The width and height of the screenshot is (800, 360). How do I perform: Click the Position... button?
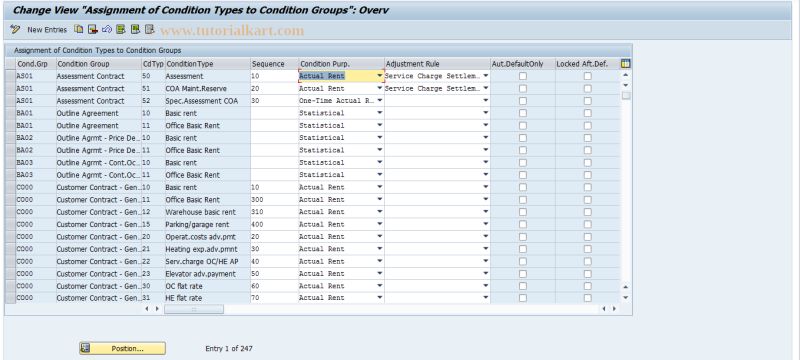pos(122,348)
